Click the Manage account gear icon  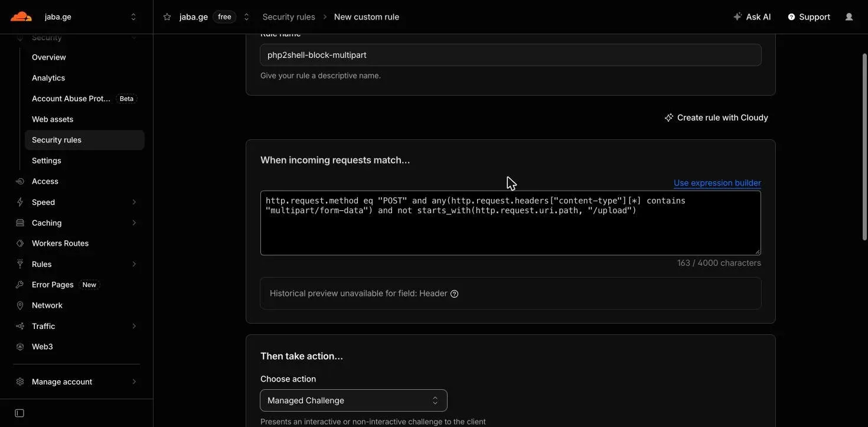tap(20, 382)
